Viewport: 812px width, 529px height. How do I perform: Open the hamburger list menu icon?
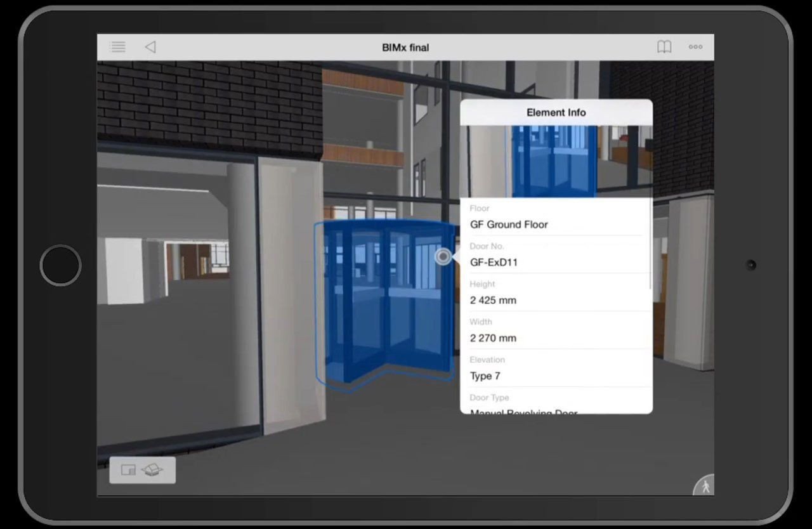click(x=117, y=47)
